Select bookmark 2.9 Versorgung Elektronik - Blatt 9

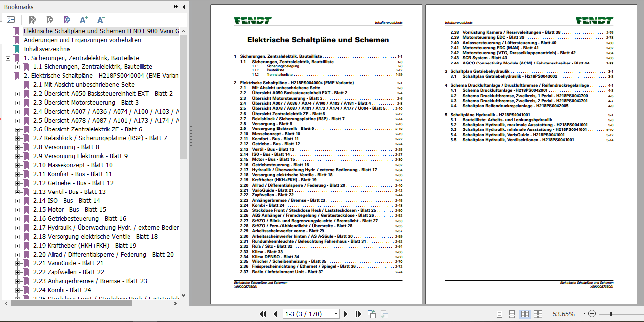pos(80,156)
